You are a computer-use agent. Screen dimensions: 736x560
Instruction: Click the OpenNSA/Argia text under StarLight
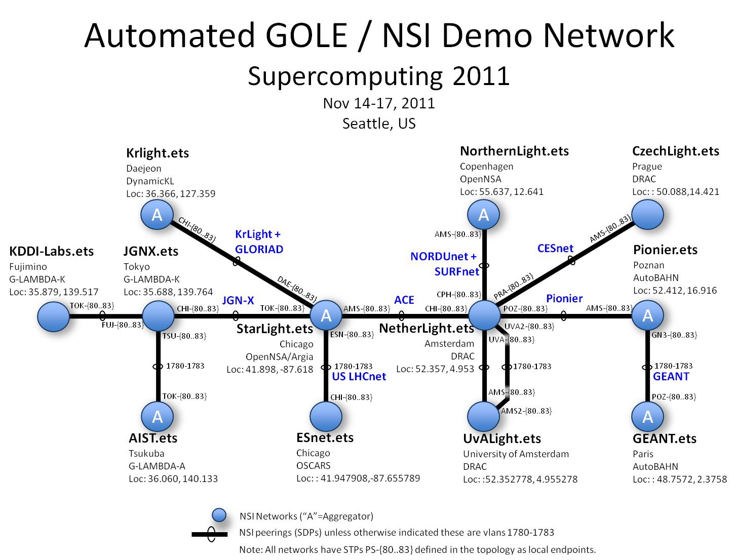pos(280,357)
